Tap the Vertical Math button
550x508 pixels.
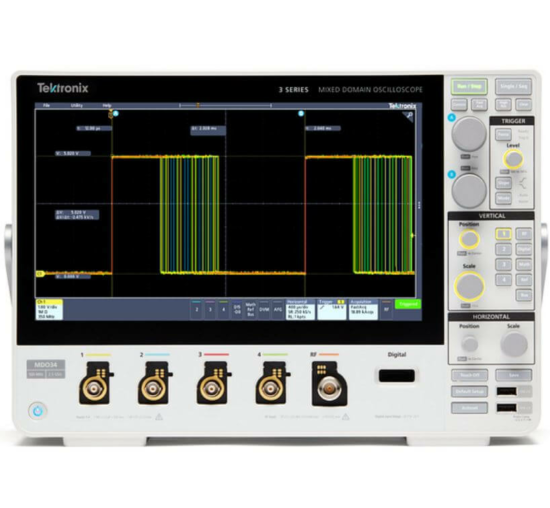[x=524, y=265]
